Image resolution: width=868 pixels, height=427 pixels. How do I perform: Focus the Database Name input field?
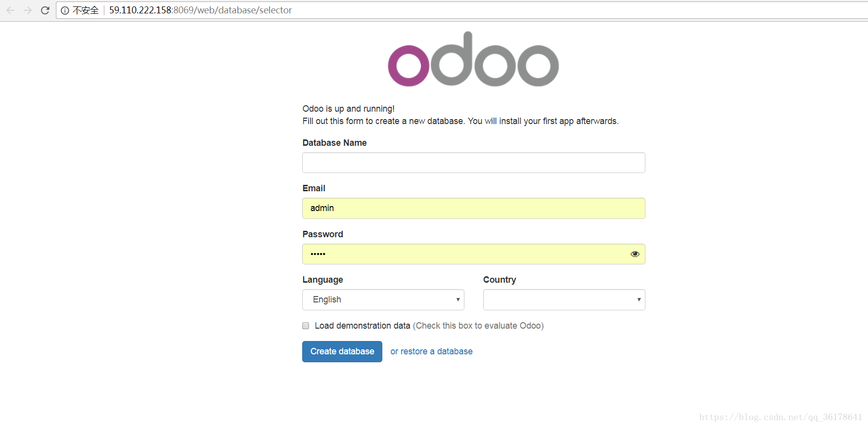pos(474,163)
